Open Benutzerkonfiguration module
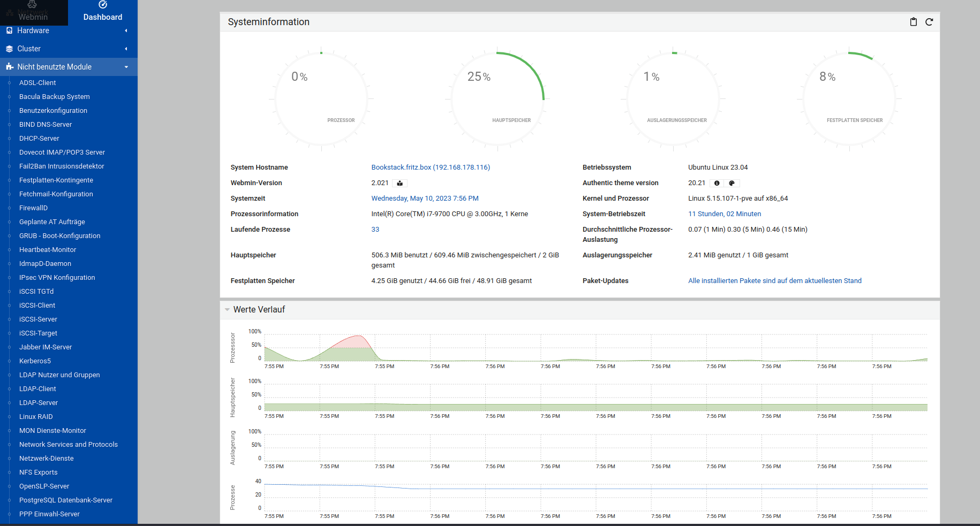 click(x=53, y=111)
